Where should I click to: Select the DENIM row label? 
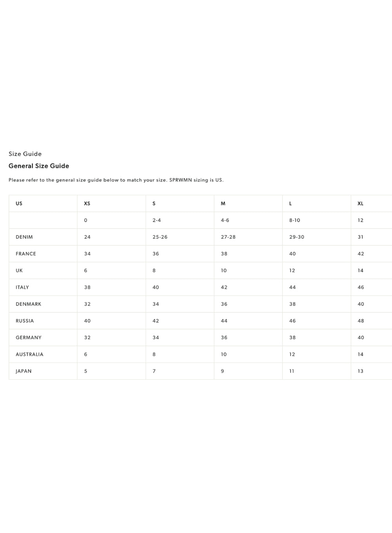(x=24, y=237)
